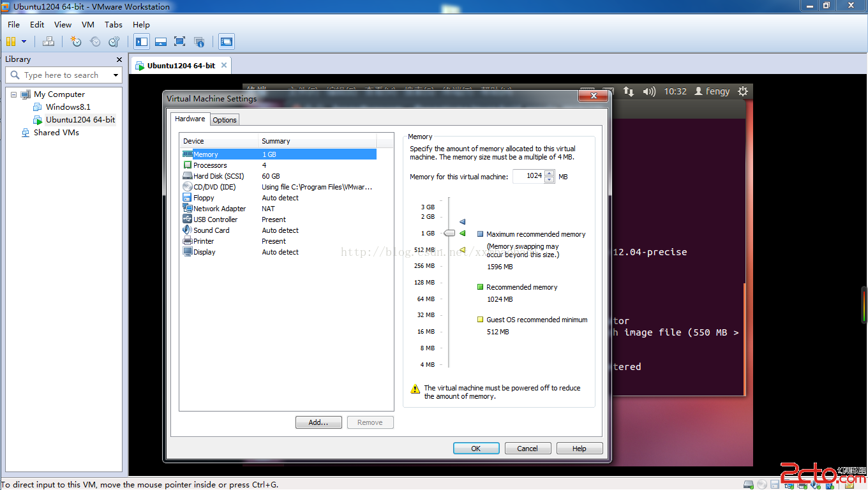Select the Floppy device row
868x490 pixels.
click(x=279, y=198)
